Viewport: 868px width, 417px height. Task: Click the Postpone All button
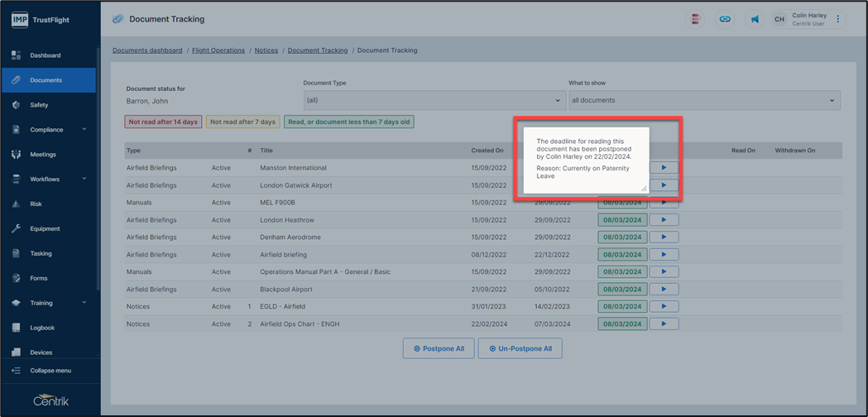click(x=439, y=348)
